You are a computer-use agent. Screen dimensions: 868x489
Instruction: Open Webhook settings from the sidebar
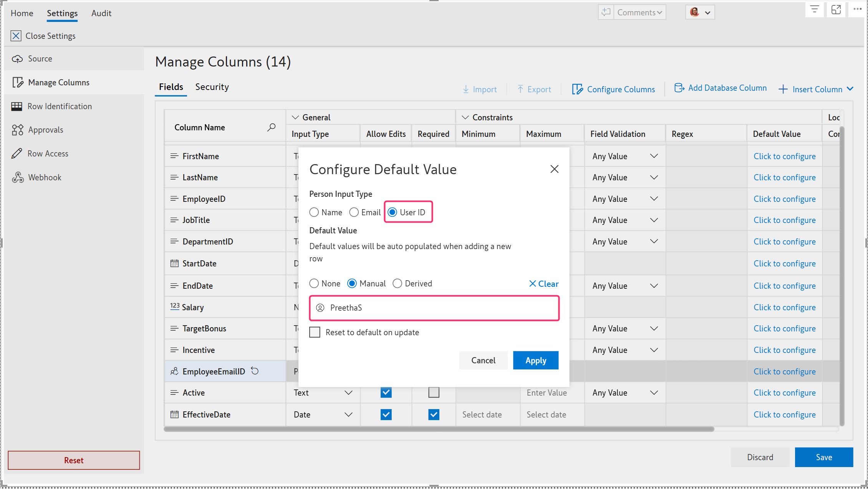click(45, 177)
